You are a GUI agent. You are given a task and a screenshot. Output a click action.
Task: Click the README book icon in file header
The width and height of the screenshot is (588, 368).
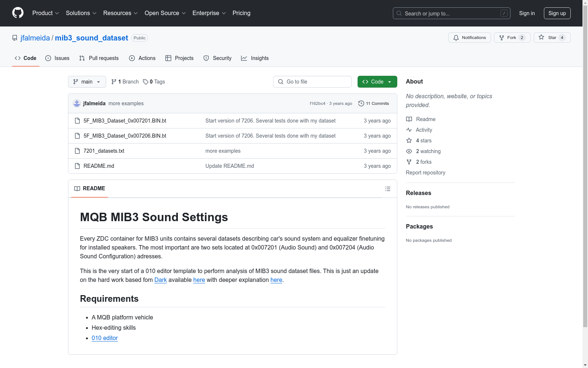(77, 188)
